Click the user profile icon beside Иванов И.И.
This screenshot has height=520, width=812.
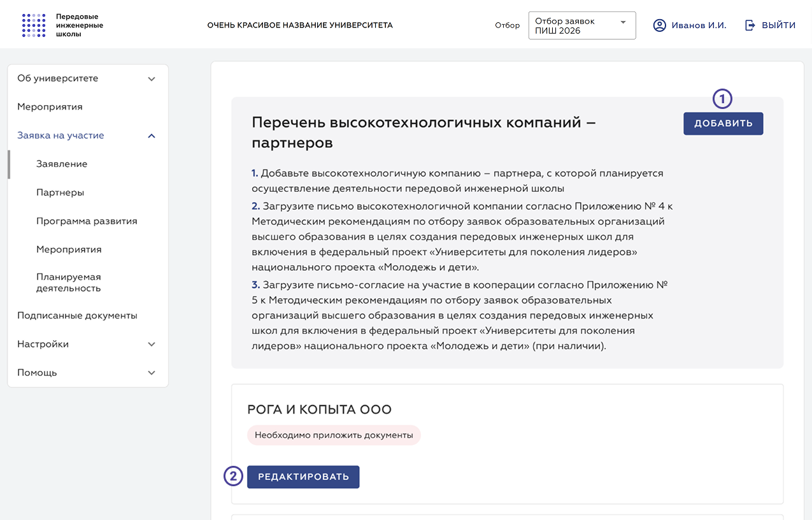(x=660, y=25)
